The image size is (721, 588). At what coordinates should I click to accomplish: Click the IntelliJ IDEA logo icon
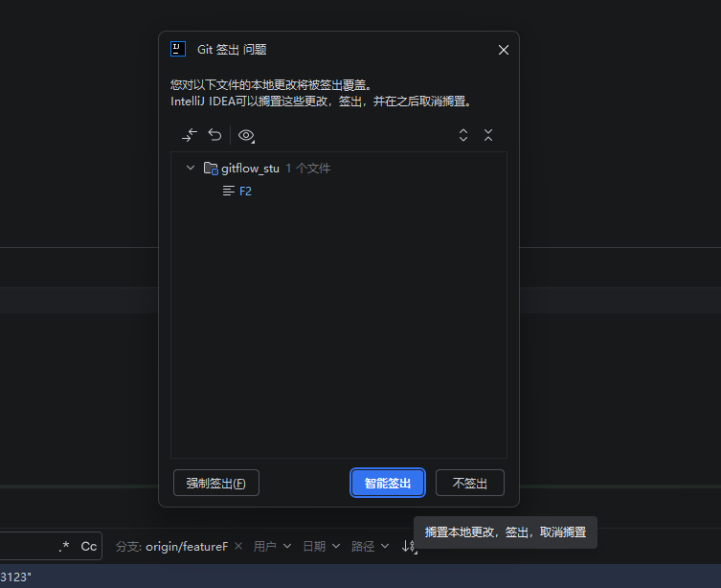pyautogui.click(x=178, y=49)
